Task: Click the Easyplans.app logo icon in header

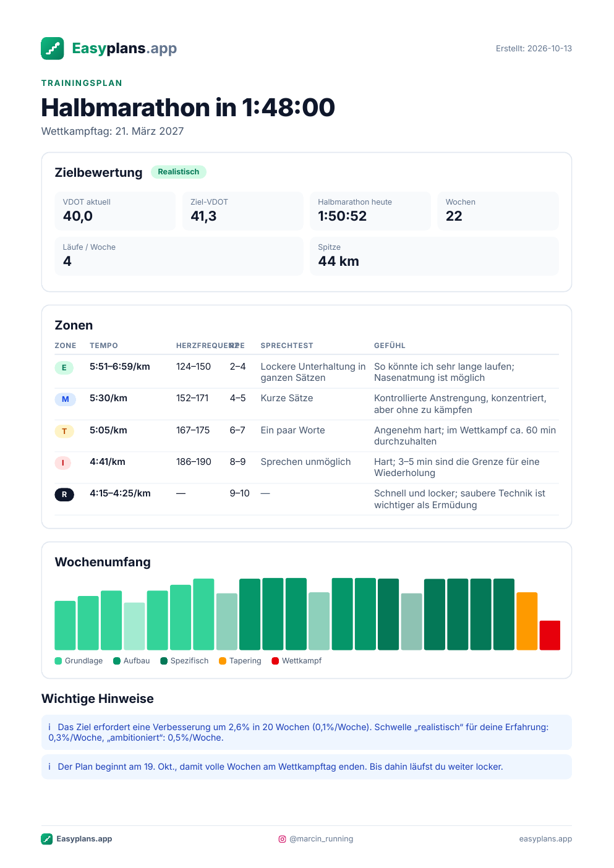Action: 53,48
